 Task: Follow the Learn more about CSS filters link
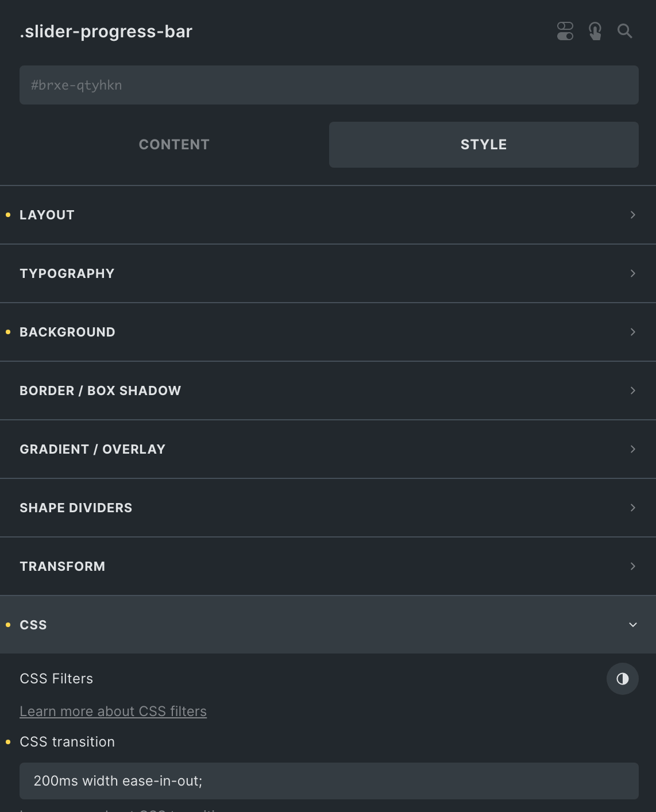(113, 711)
